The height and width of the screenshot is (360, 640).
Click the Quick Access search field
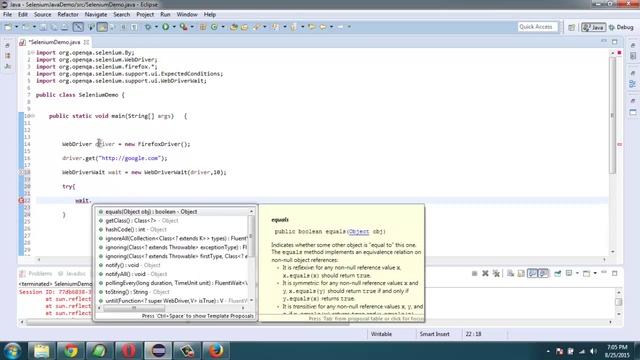point(537,27)
